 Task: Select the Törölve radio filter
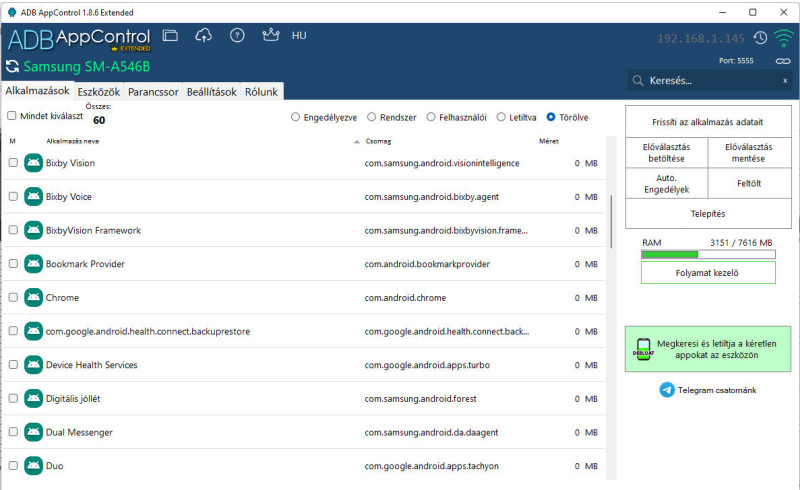point(551,117)
